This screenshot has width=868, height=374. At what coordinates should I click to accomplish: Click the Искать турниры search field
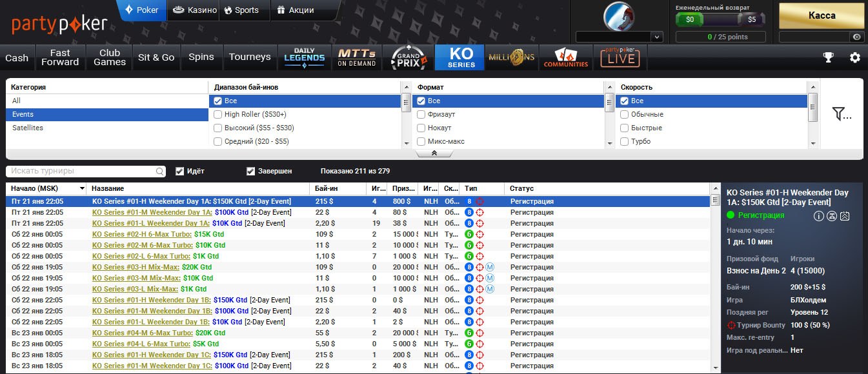81,172
